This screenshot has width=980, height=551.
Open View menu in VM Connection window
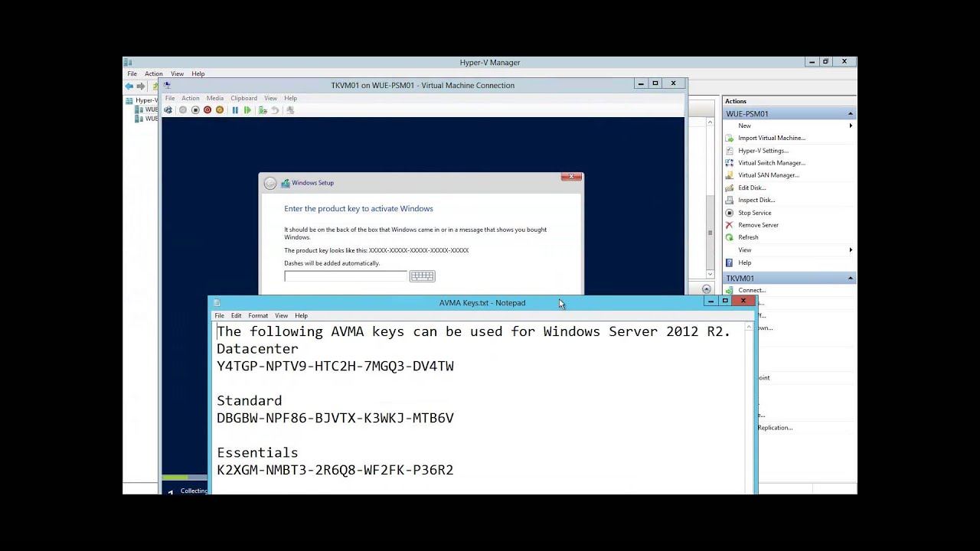point(270,99)
